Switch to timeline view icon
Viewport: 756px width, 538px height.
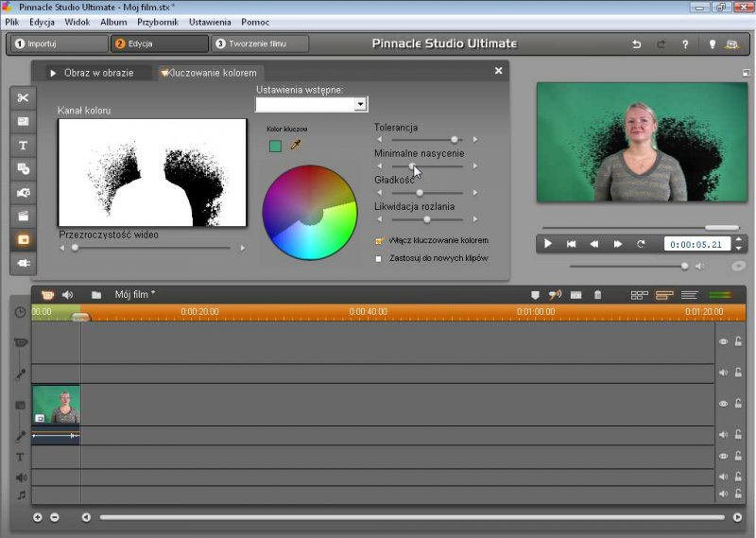click(x=664, y=295)
